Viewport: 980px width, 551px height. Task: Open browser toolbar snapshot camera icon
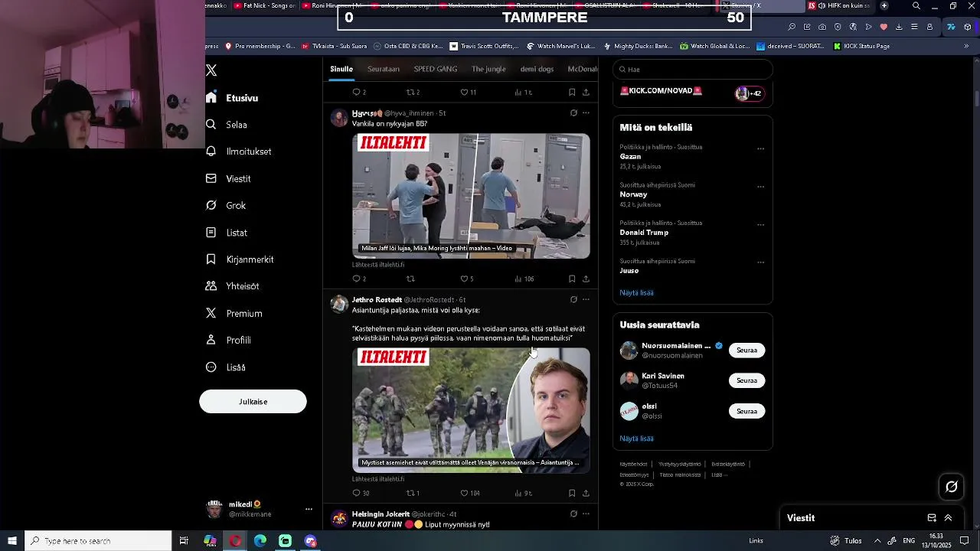822,27
